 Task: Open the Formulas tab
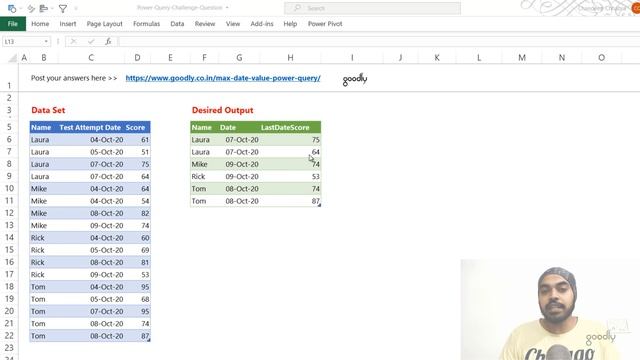(147, 24)
